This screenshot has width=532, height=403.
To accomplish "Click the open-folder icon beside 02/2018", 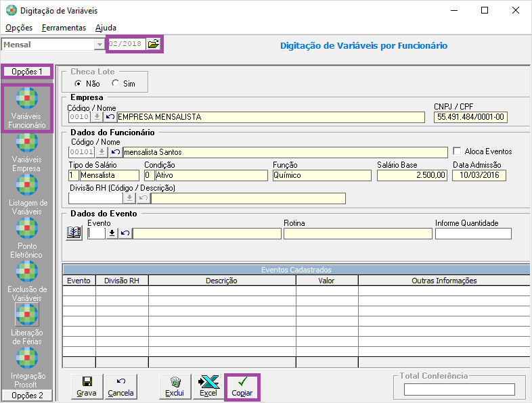I will 154,44.
